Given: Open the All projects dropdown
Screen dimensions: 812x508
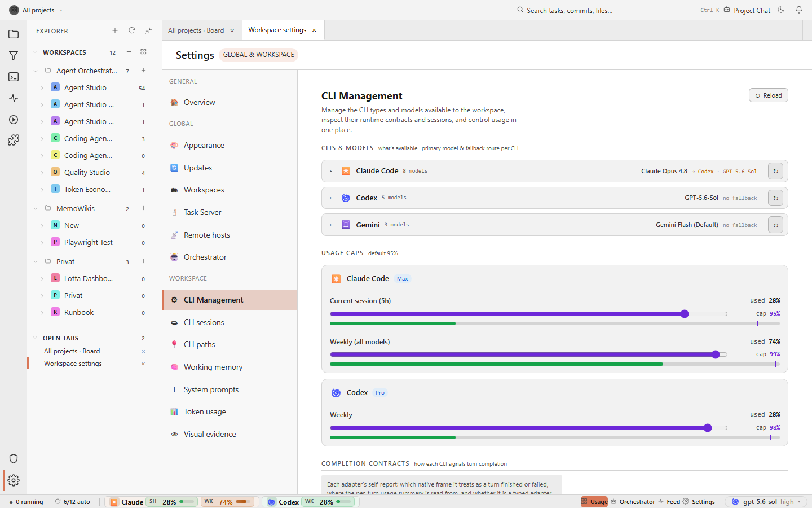Looking at the screenshot, I should click(37, 10).
